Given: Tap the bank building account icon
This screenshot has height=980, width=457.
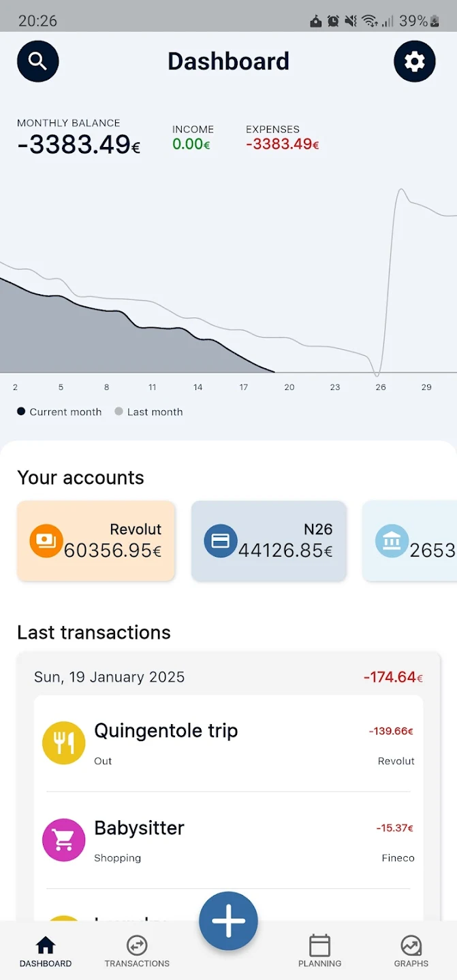Looking at the screenshot, I should 392,542.
